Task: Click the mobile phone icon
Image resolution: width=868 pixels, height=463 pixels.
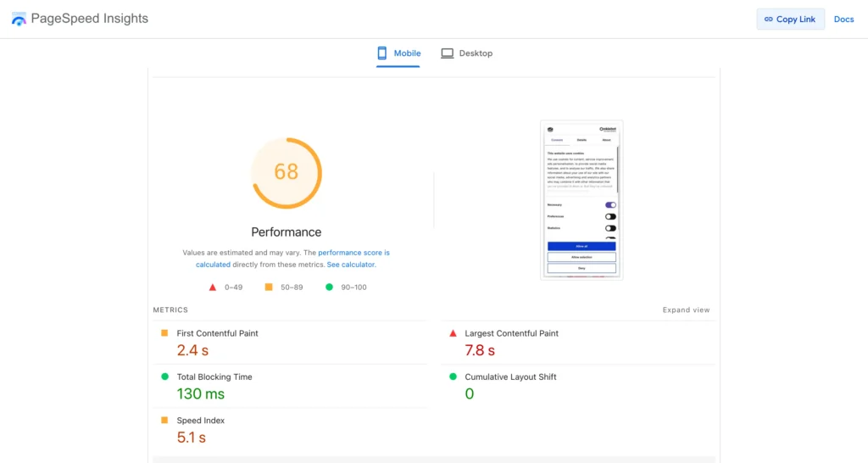Action: pyautogui.click(x=382, y=53)
